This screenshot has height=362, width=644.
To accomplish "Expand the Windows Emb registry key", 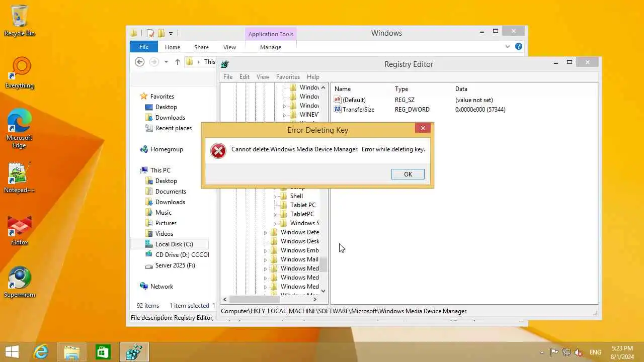I will click(266, 250).
